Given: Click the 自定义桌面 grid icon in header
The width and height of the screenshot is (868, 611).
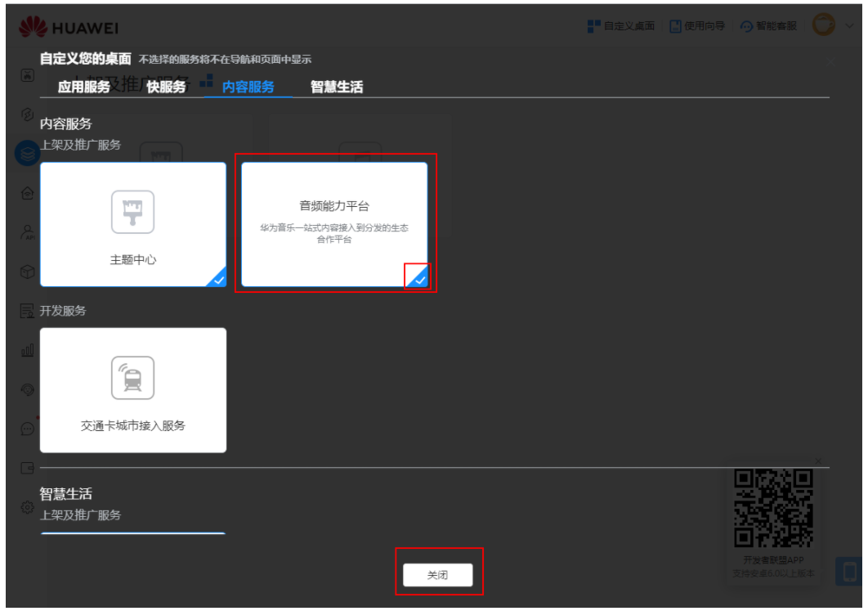Looking at the screenshot, I should (x=593, y=26).
